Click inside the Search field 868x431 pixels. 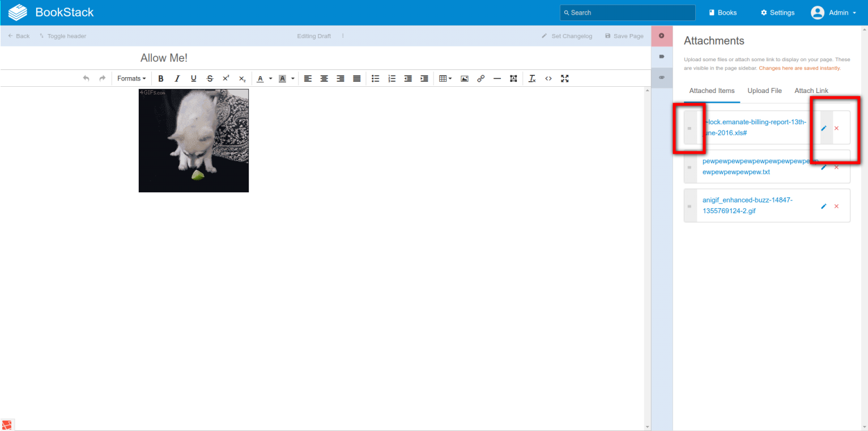pyautogui.click(x=627, y=12)
